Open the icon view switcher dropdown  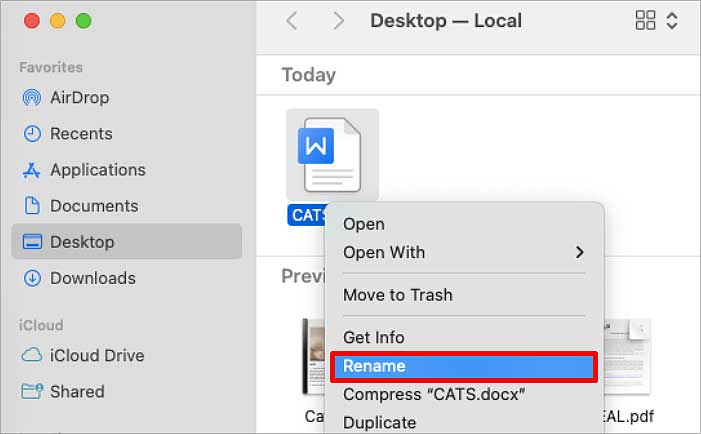pyautogui.click(x=657, y=21)
